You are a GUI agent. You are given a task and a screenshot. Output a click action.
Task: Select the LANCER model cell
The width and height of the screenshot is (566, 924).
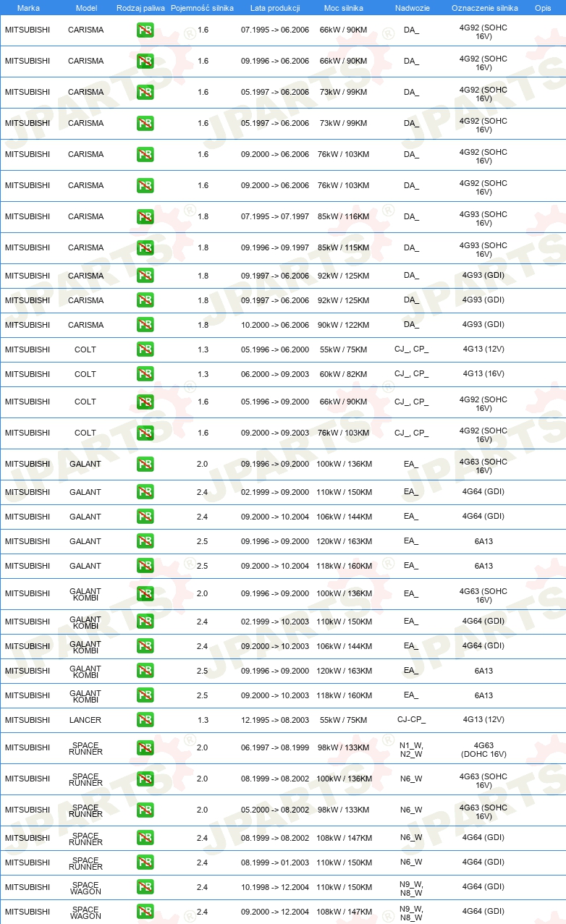click(x=85, y=720)
